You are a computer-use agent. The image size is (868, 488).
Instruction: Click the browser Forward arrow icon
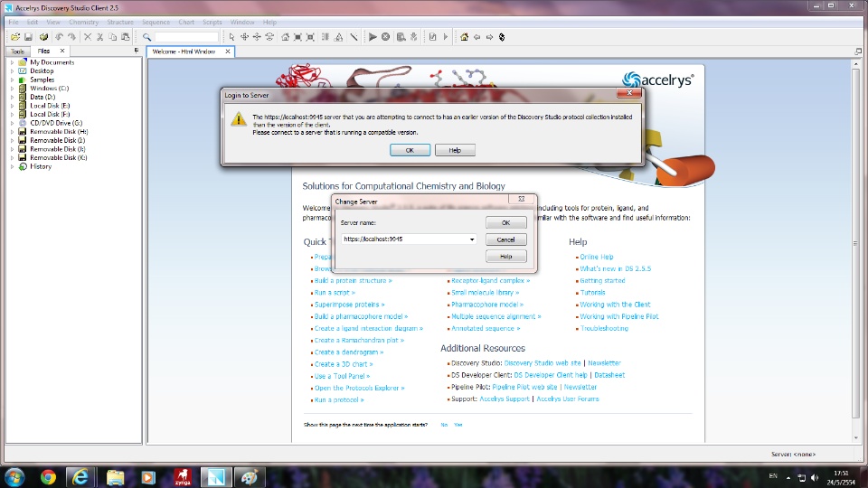pyautogui.click(x=489, y=37)
